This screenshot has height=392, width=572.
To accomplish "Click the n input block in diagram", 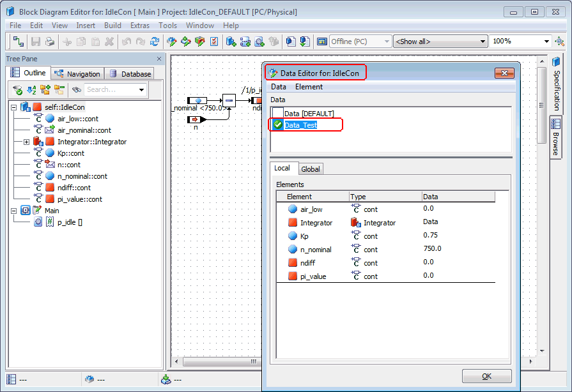I will point(196,119).
